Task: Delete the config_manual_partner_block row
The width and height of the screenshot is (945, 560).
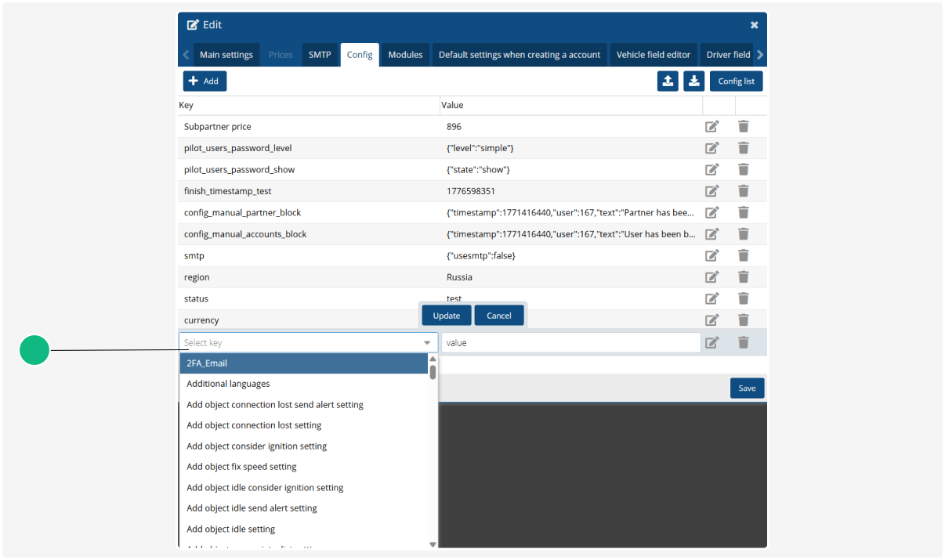Action: [743, 212]
